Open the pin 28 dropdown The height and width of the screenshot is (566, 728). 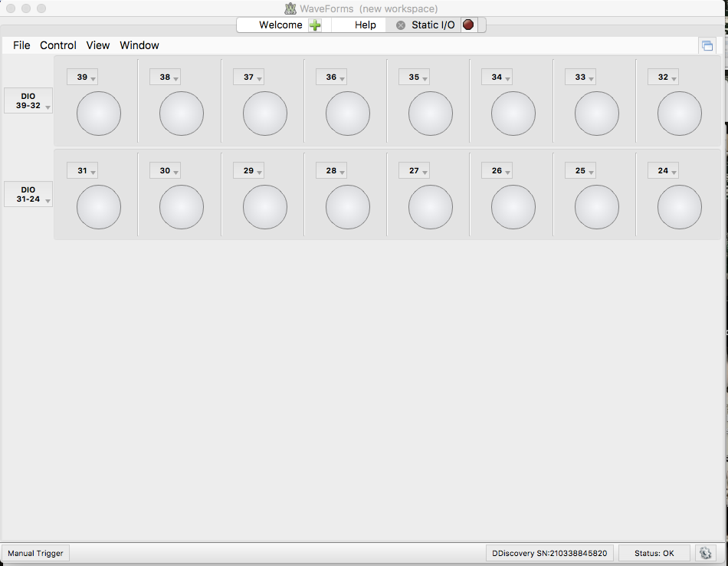pos(331,170)
